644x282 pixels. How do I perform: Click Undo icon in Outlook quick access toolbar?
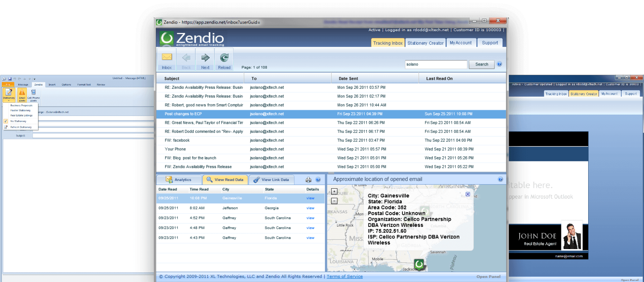15,79
